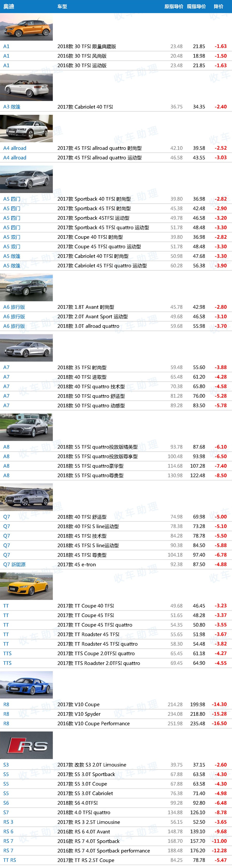
Task: Select 2017 45 e-tron model text
Action: click(x=76, y=564)
